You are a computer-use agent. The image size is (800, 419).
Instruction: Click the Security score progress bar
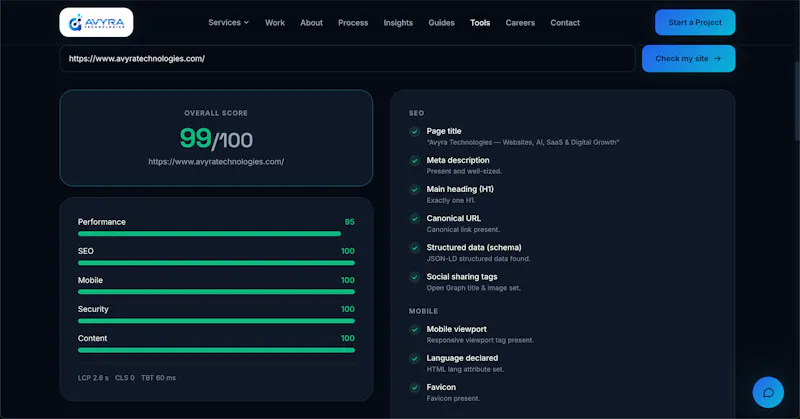point(216,321)
